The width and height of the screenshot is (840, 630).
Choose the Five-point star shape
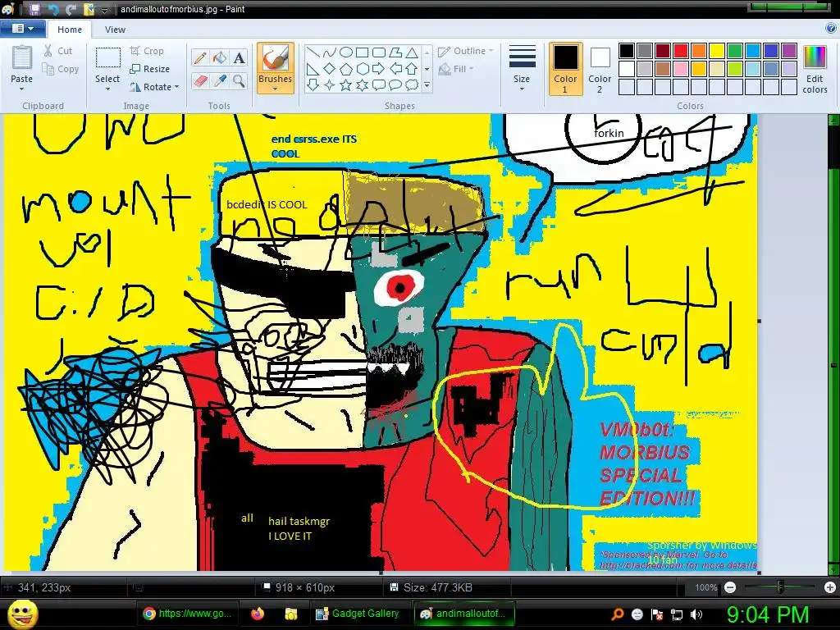pos(346,84)
